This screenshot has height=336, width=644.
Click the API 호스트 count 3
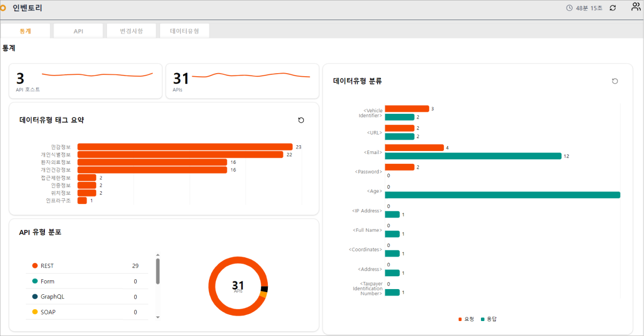(20, 78)
